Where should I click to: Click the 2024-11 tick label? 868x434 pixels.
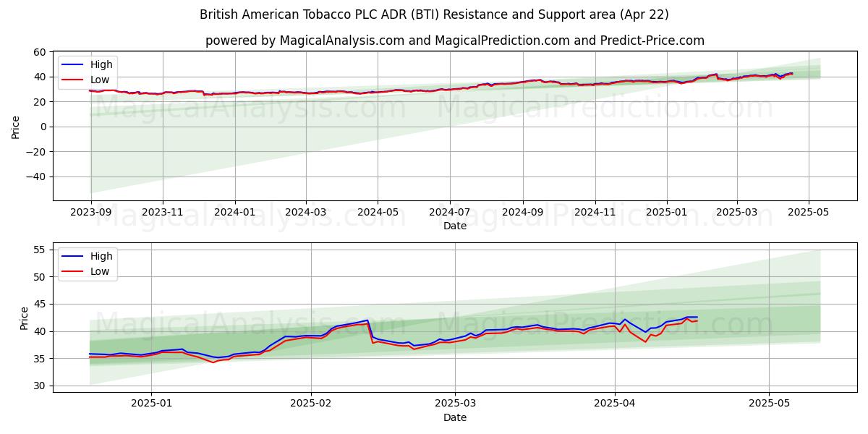595,213
